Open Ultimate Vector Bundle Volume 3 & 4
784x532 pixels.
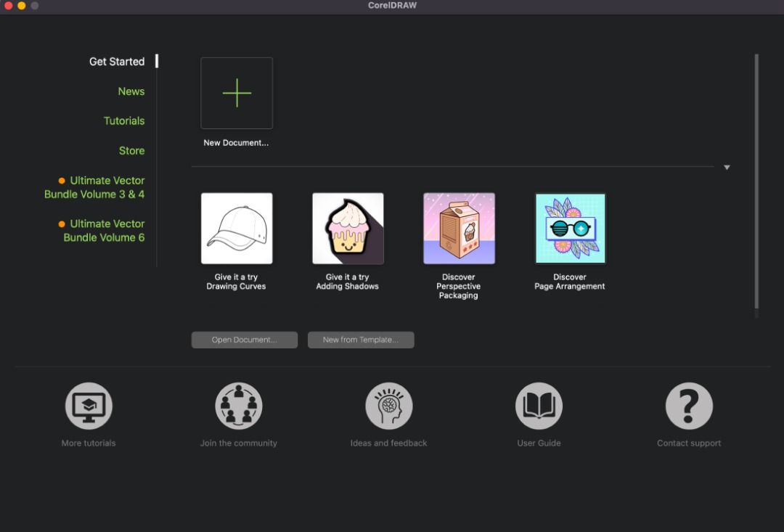coord(100,187)
